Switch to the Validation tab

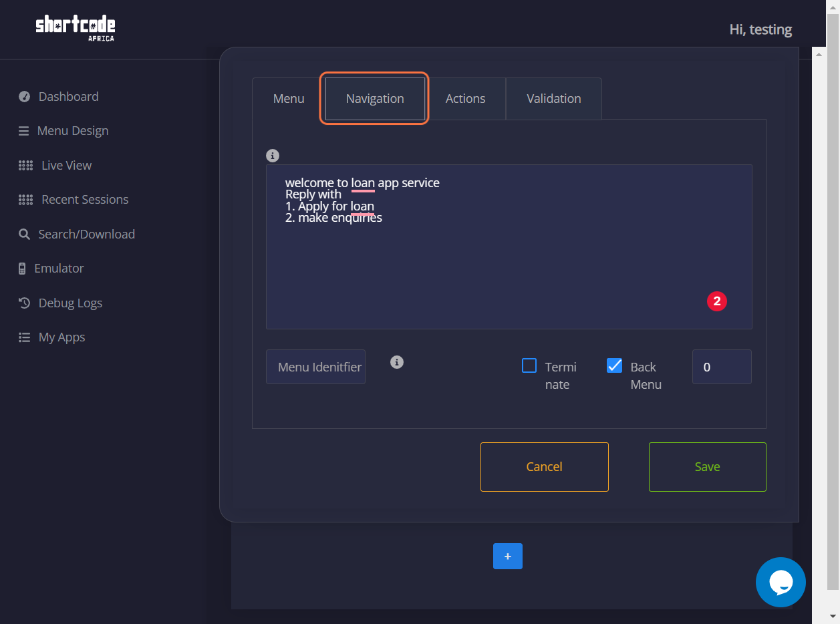click(x=554, y=99)
